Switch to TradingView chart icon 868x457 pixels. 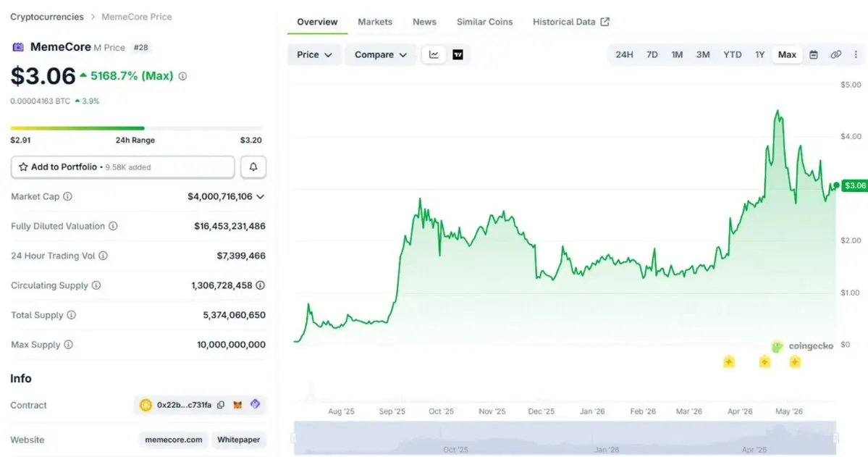(x=458, y=55)
